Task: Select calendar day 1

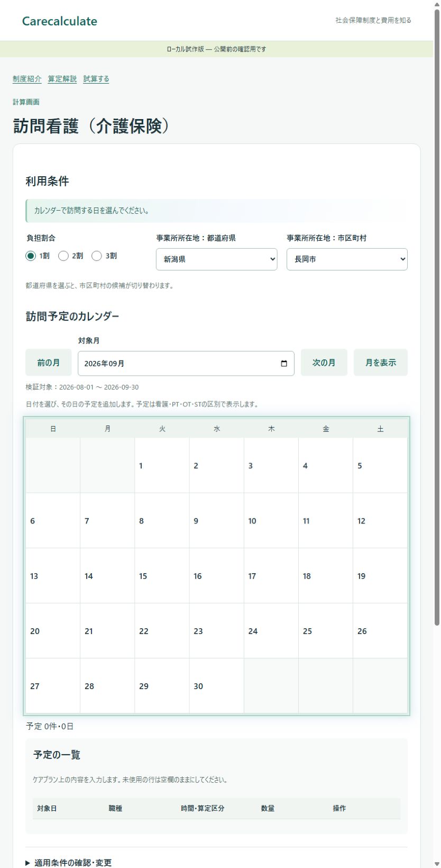Action: 162,465
